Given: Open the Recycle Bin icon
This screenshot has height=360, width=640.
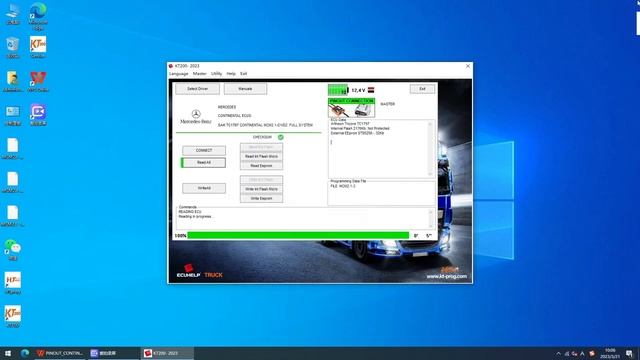Looking at the screenshot, I should pos(13,47).
